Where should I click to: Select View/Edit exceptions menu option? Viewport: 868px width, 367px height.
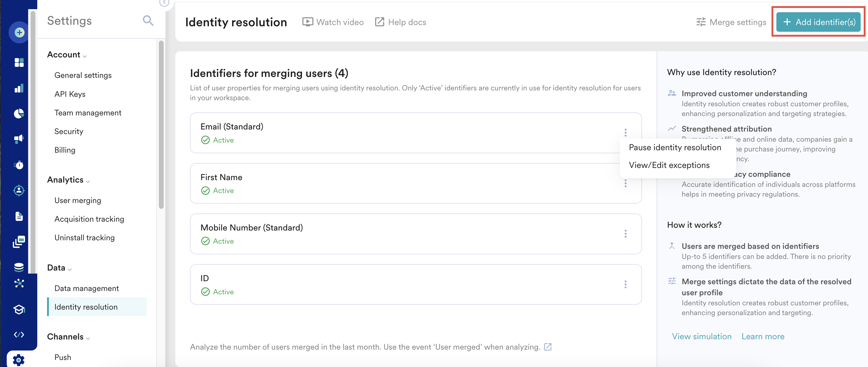669,165
